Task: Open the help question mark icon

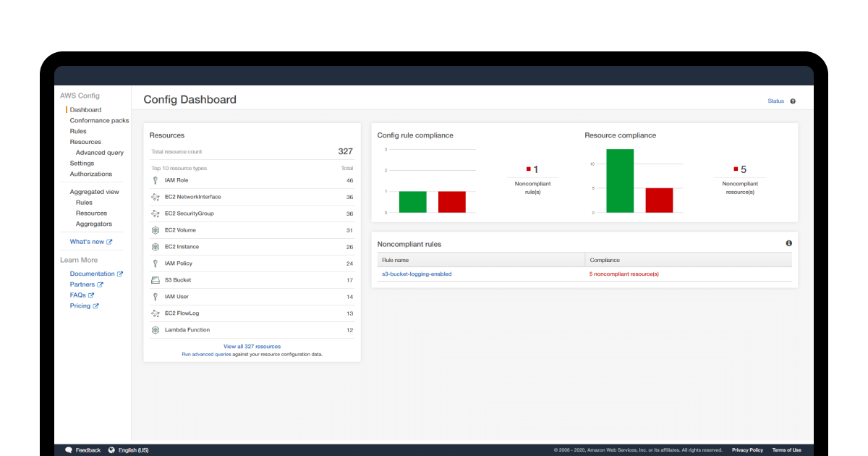Action: [x=793, y=101]
